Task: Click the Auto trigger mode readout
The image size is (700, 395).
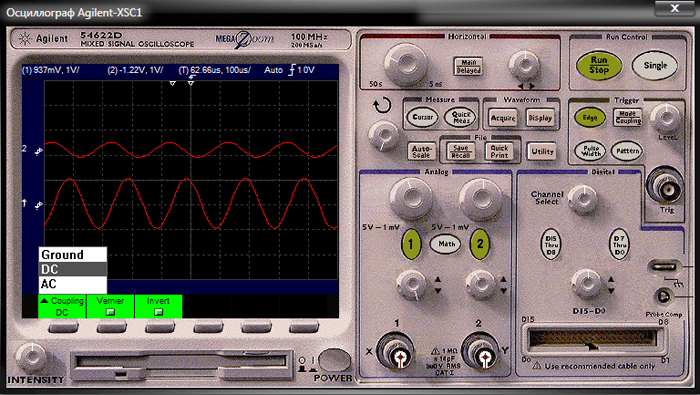Action: point(273,70)
